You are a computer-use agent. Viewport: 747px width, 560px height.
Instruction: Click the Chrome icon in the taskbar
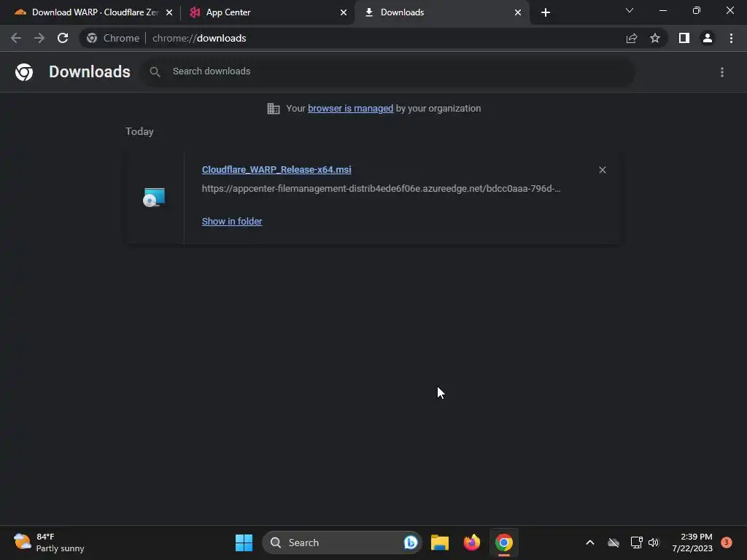point(503,542)
